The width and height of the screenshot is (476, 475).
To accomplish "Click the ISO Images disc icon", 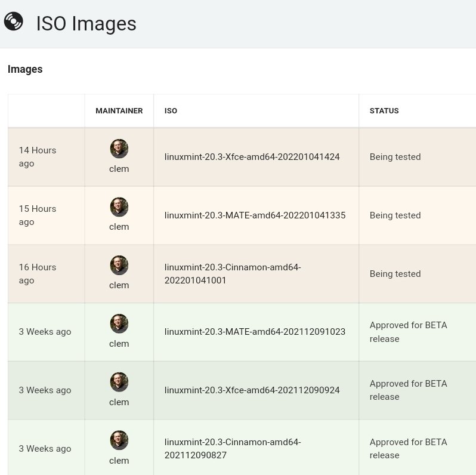I will point(13,21).
